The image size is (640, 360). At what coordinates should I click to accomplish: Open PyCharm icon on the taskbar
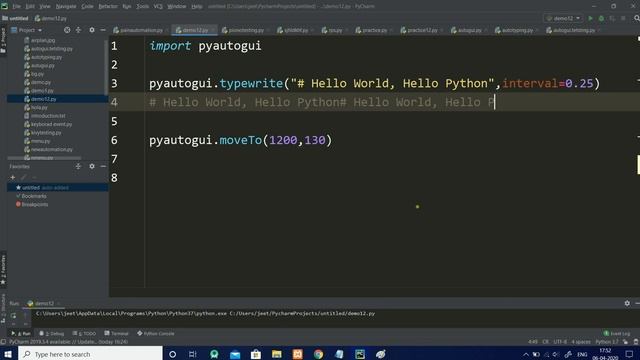click(360, 354)
